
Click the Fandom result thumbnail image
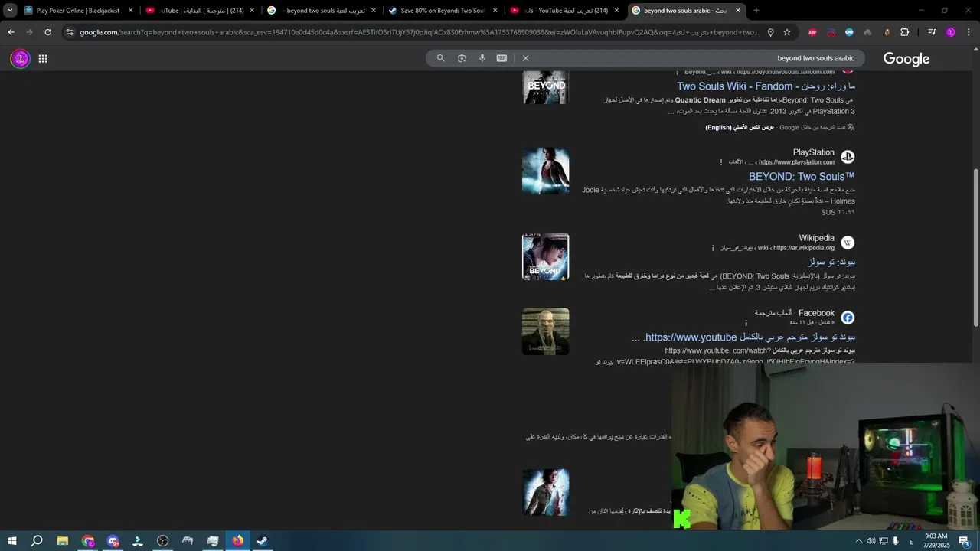tap(546, 87)
